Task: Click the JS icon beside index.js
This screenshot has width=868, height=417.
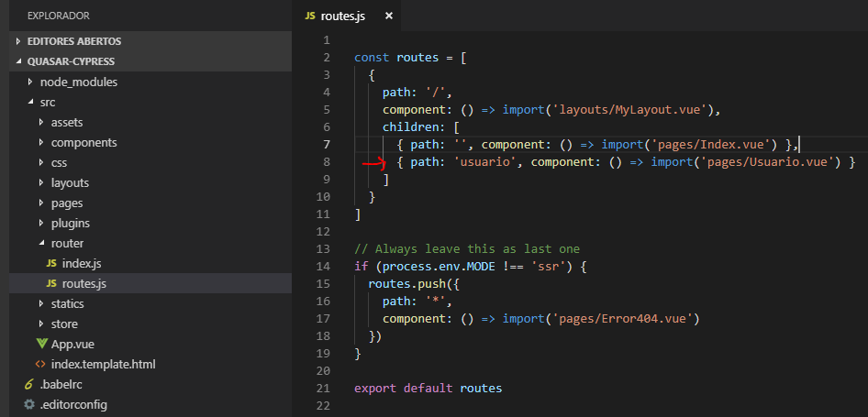Action: pos(52,264)
